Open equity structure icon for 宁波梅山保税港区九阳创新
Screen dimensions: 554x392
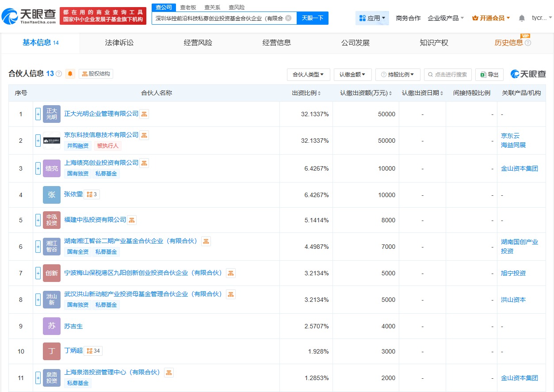(231, 273)
